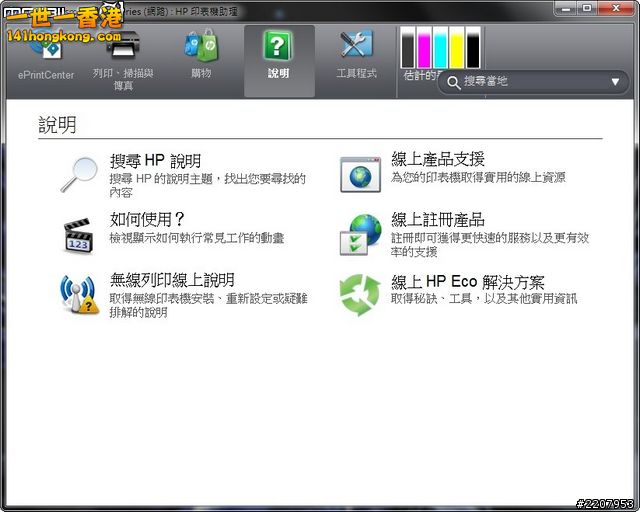Screen dimensions: 640x512
Task: Open the 線上產品支援 link
Action: pos(438,160)
